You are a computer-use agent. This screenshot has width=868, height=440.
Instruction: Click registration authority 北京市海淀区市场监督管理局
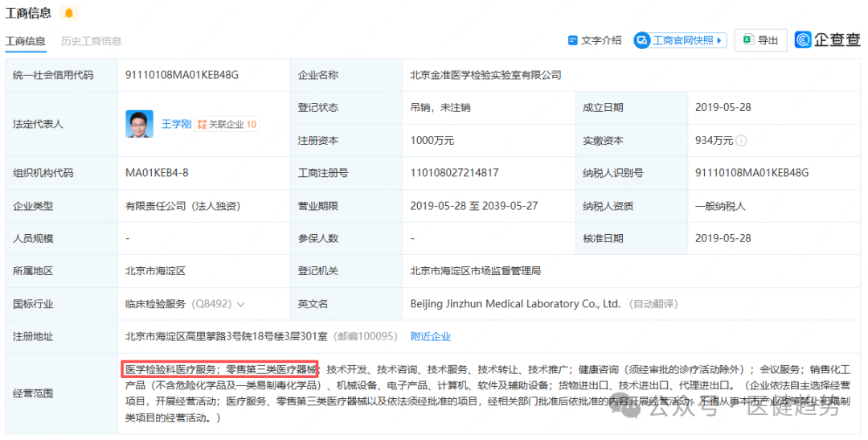tap(476, 271)
